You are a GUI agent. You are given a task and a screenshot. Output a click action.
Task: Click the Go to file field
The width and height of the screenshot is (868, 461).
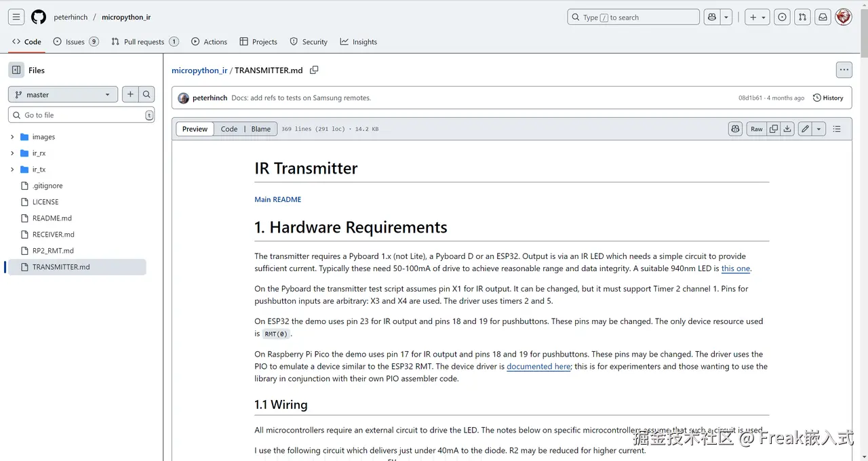[x=81, y=115]
